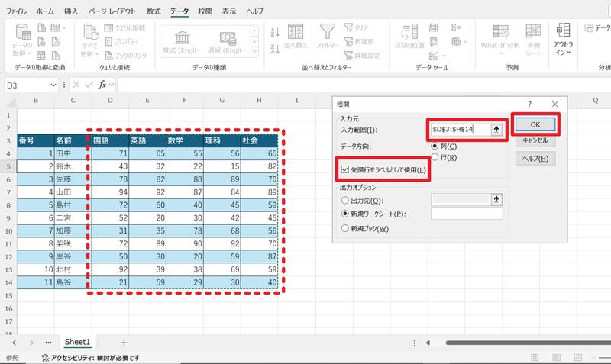Close the 相関 dialog with X
The height and width of the screenshot is (364, 611).
click(x=555, y=104)
